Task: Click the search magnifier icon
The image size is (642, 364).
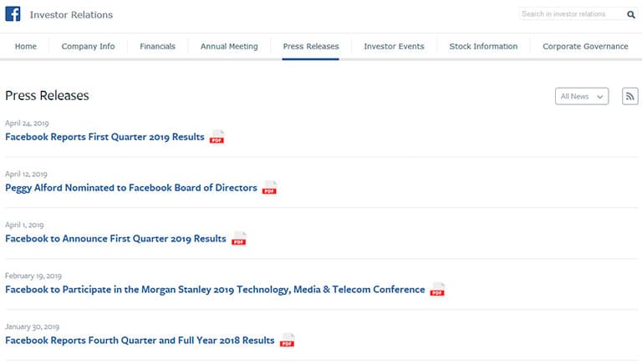Action: [631, 15]
